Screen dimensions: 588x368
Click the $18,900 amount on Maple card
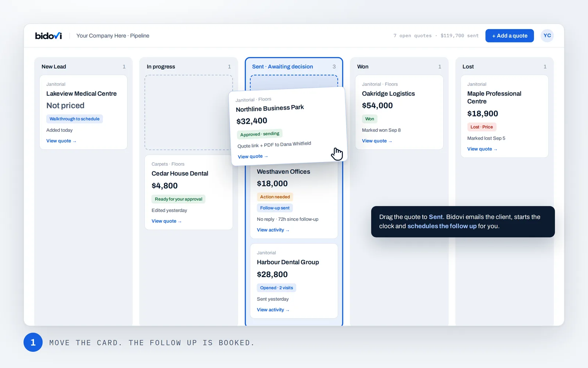tap(483, 114)
